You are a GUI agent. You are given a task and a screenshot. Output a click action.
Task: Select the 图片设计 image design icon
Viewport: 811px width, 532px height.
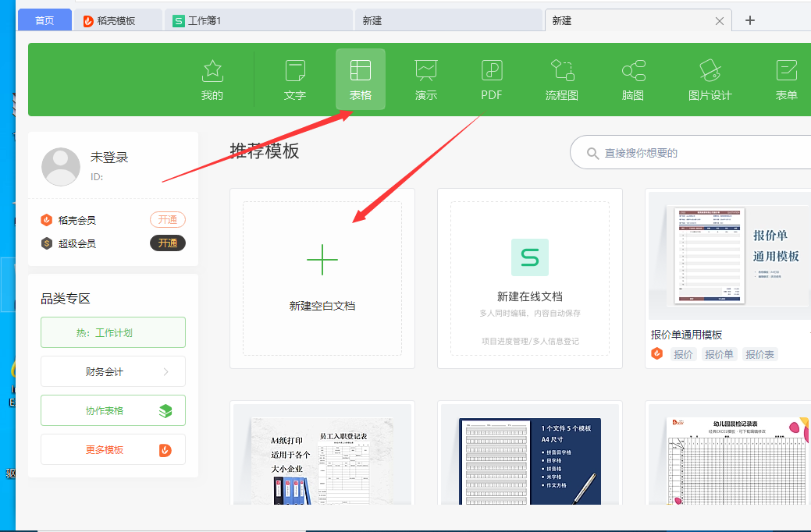(710, 80)
